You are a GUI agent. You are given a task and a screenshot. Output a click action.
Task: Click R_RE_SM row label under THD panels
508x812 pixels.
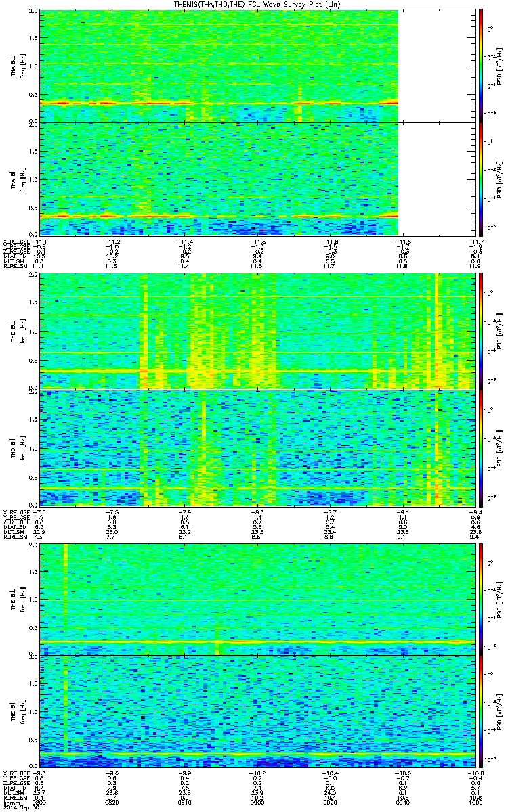[16, 535]
